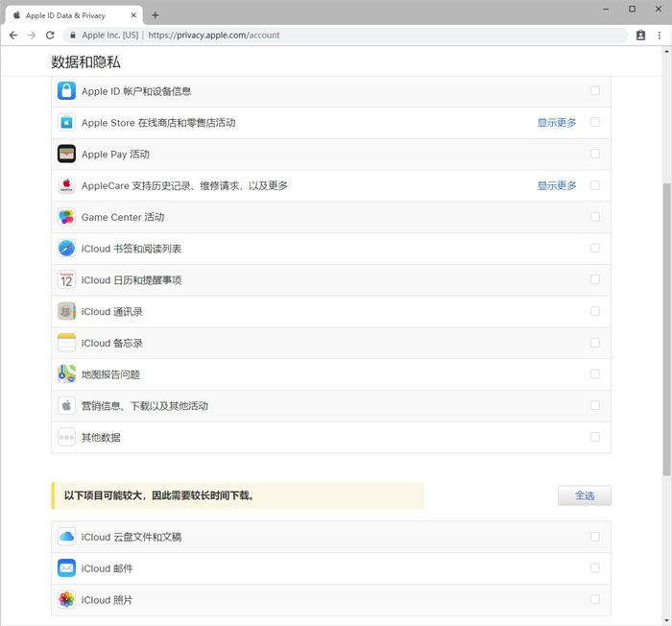Switch to the Apple ID Data & Privacy tab
672x626 pixels.
tap(73, 15)
